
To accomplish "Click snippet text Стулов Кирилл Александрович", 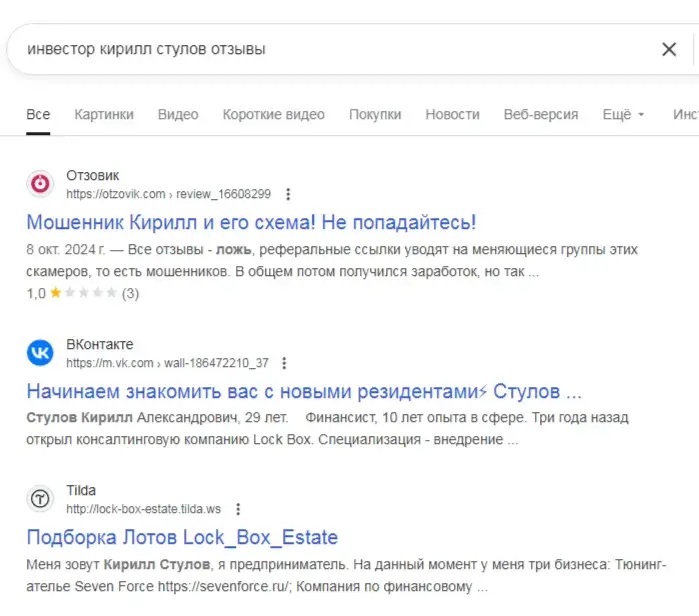I will [x=132, y=418].
